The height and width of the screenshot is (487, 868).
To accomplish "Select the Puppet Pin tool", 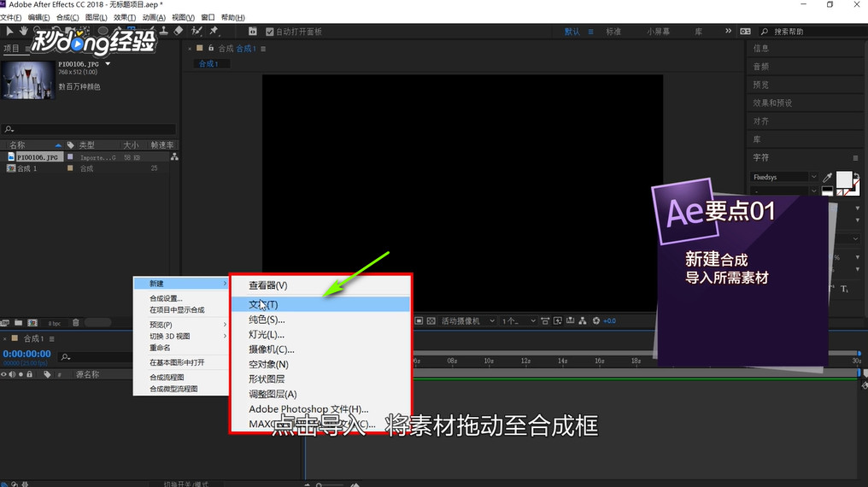I will tap(214, 31).
